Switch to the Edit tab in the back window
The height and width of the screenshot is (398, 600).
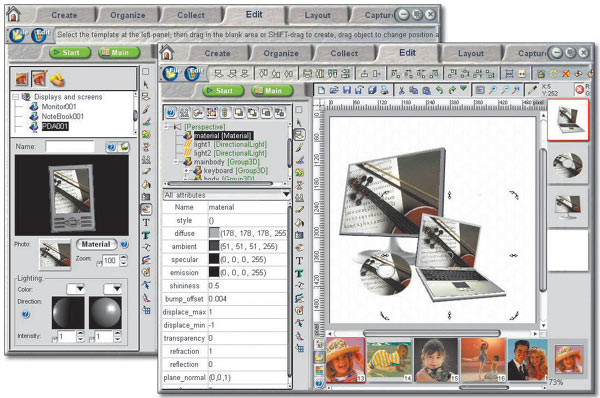point(254,15)
